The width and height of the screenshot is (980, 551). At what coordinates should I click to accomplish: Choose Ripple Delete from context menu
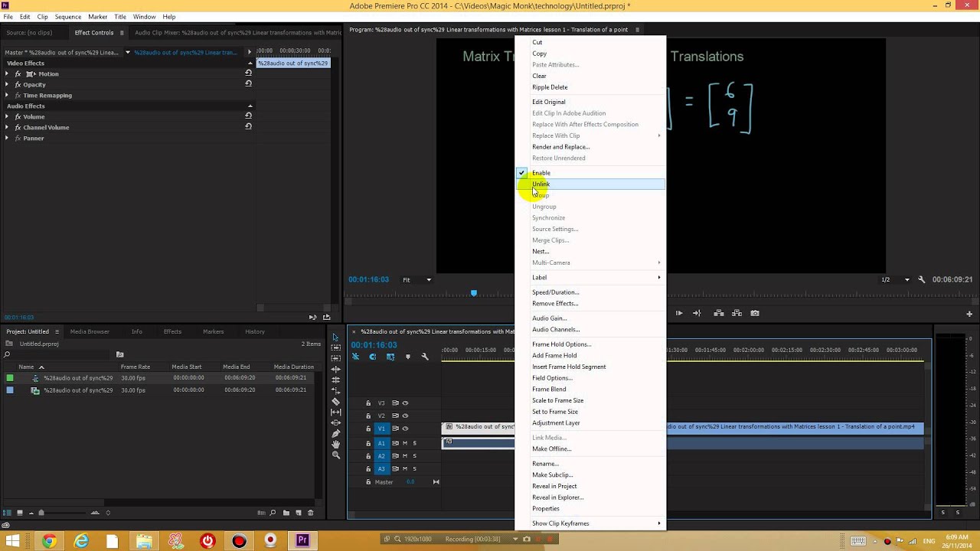tap(590, 87)
